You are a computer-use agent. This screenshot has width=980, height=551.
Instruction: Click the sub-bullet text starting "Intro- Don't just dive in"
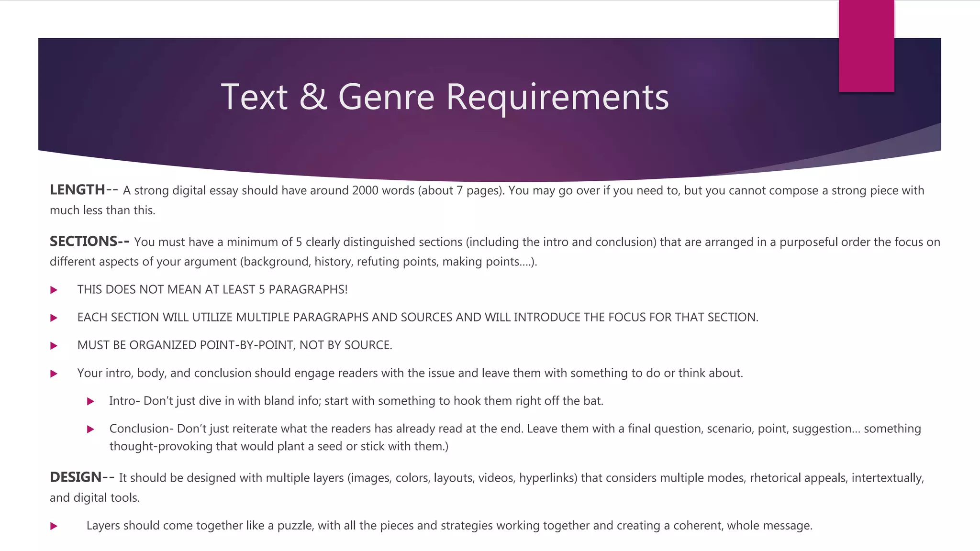(356, 401)
